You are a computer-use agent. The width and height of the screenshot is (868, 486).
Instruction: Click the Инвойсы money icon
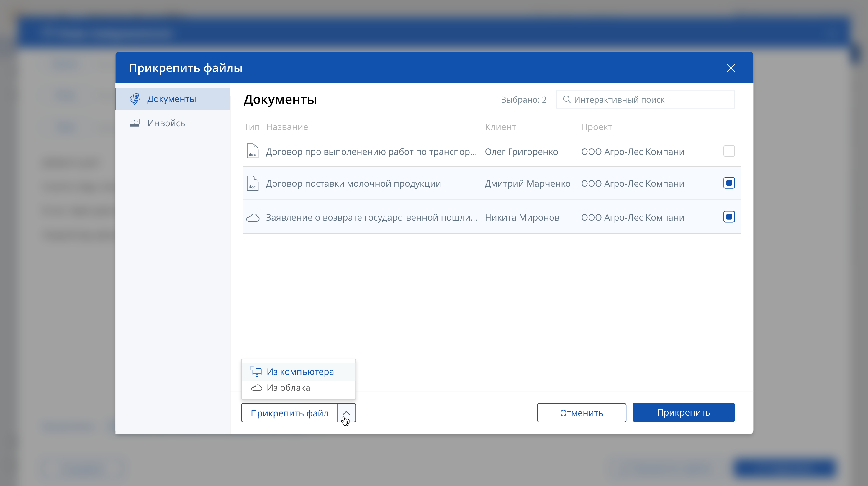[135, 123]
